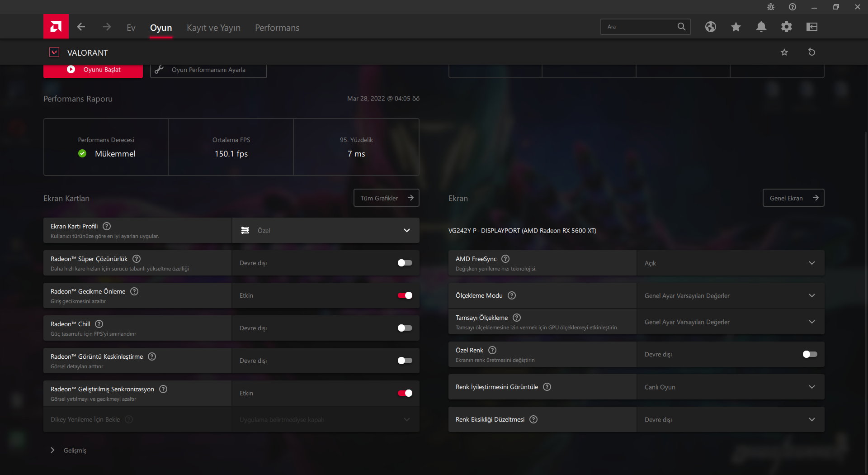Click the Performans Raporu heading
Viewport: 868px width, 475px height.
[78, 99]
